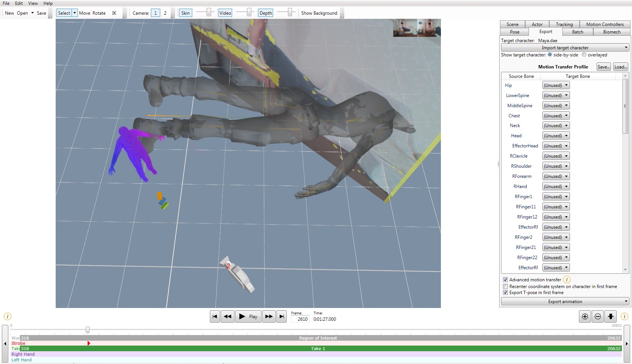
Task: Switch to the Tracking tab
Action: (564, 24)
